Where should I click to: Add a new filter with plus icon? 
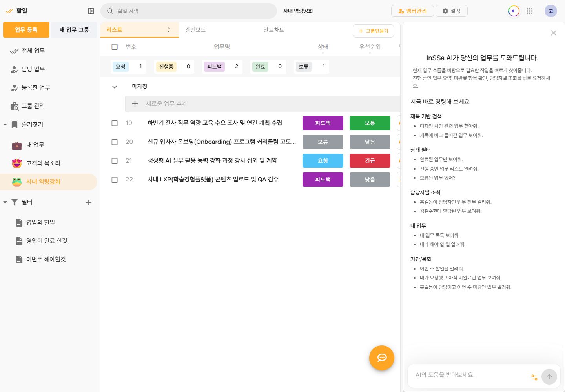[89, 202]
